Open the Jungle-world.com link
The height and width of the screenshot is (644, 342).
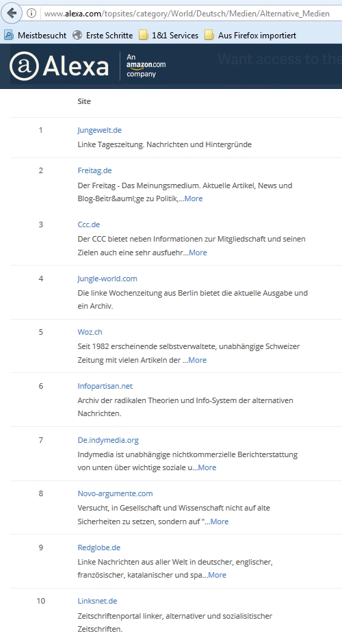107,279
